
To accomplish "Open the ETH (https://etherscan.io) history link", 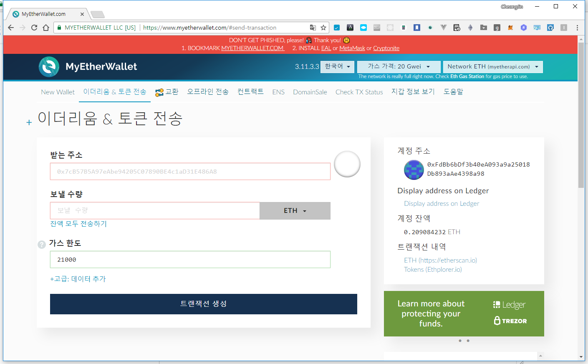I will pyautogui.click(x=440, y=260).
